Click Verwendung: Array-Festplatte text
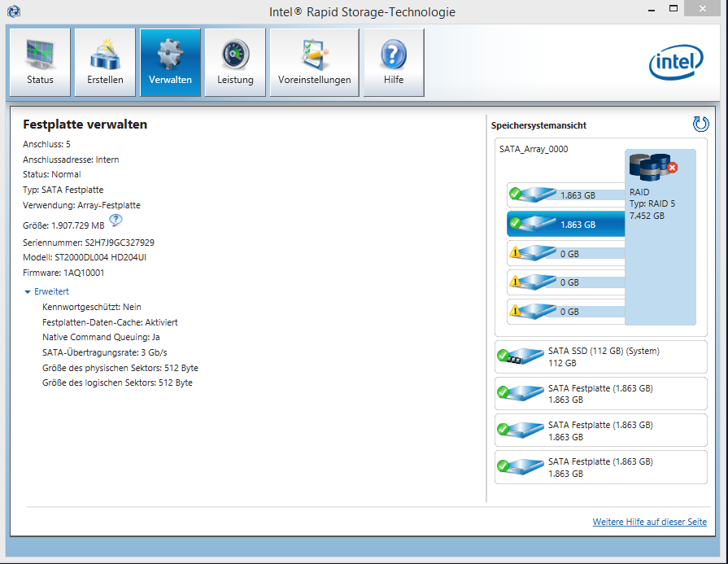Image resolution: width=728 pixels, height=564 pixels. (x=81, y=205)
